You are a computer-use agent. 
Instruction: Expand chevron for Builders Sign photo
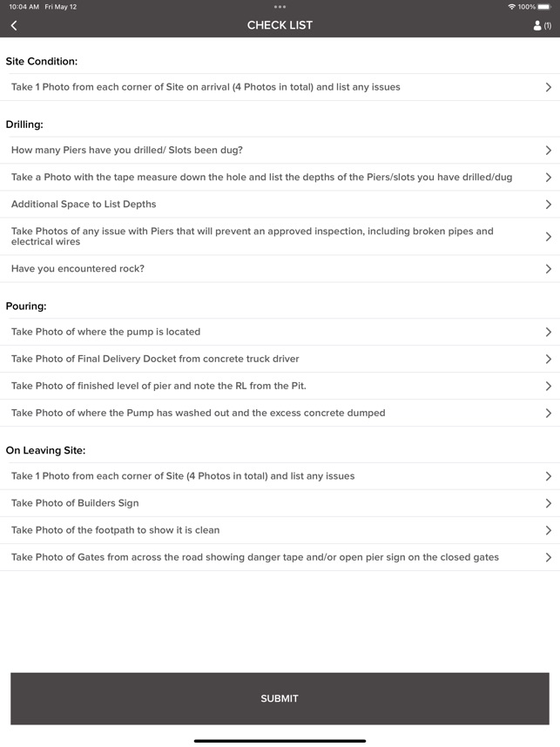point(548,503)
